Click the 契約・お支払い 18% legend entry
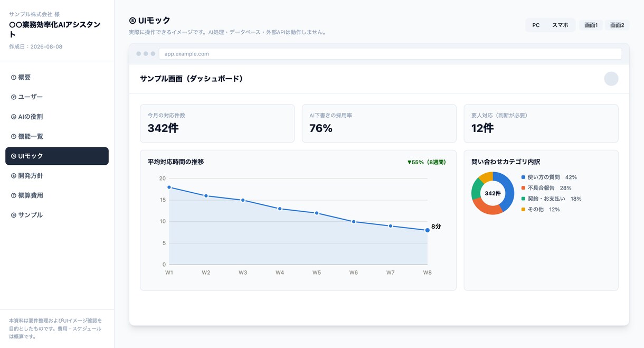The width and height of the screenshot is (644, 348). 551,199
